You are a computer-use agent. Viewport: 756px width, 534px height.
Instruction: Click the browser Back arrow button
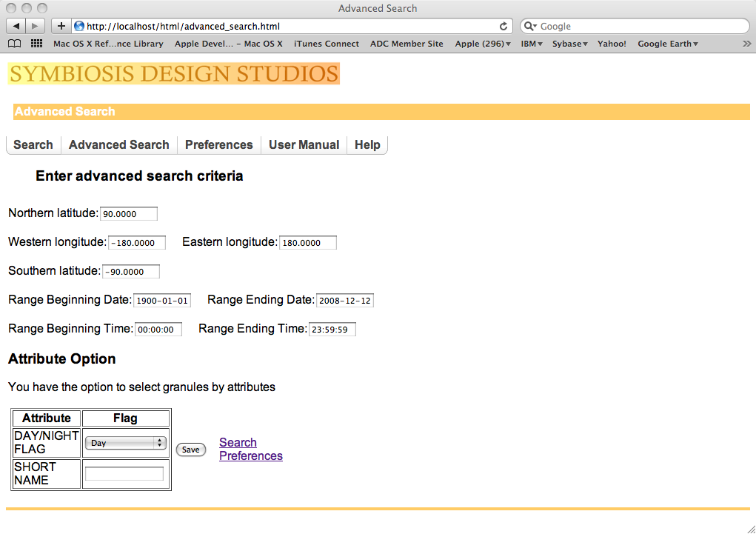coord(16,26)
